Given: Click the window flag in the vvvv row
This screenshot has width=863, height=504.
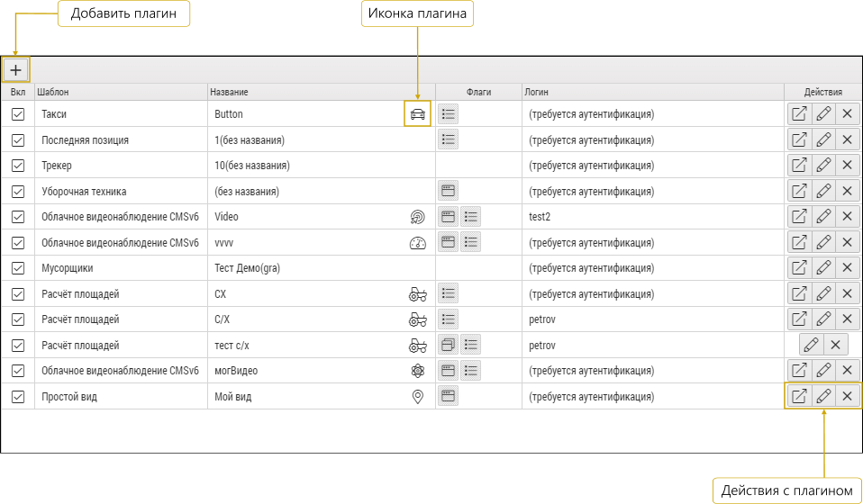Looking at the screenshot, I should click(x=448, y=242).
